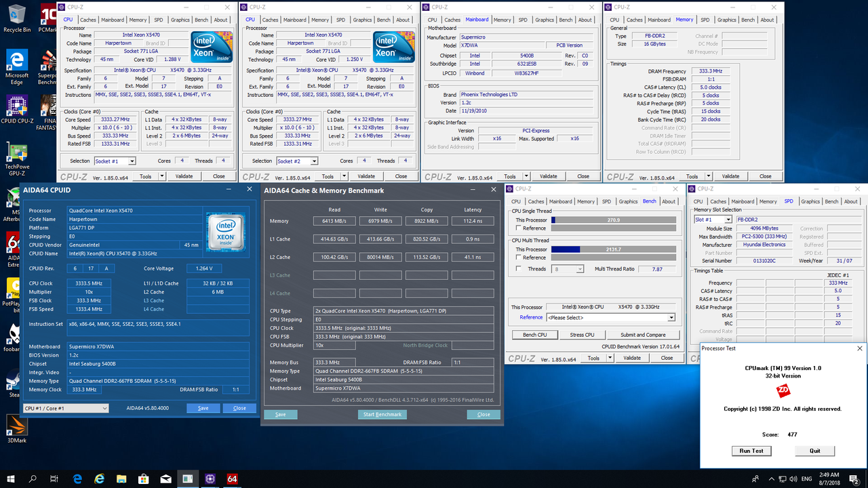
Task: Open Microsoft Edge from the taskbar
Action: pos(77,479)
